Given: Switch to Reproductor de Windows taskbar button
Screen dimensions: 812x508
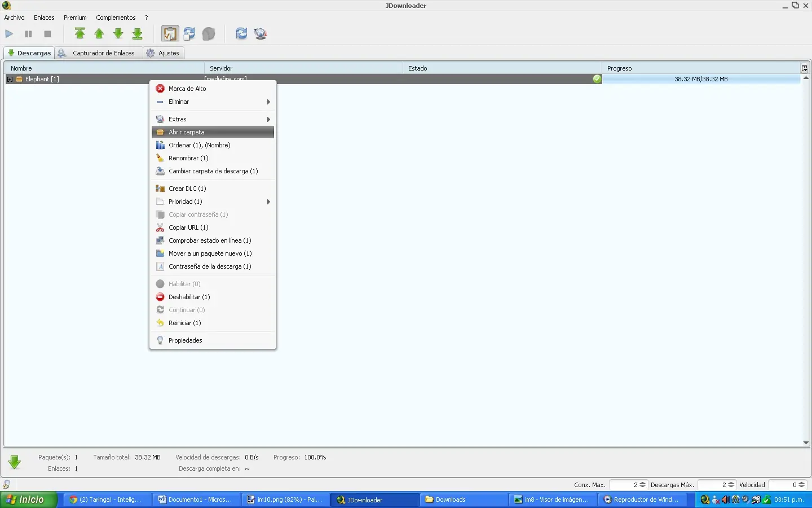Looking at the screenshot, I should 642,500.
